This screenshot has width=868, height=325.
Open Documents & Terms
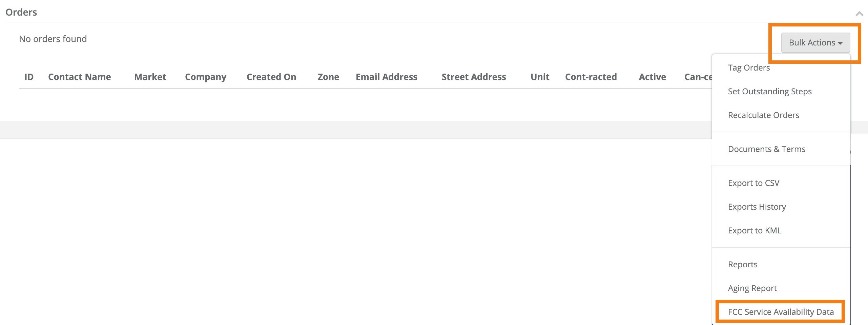(x=767, y=149)
